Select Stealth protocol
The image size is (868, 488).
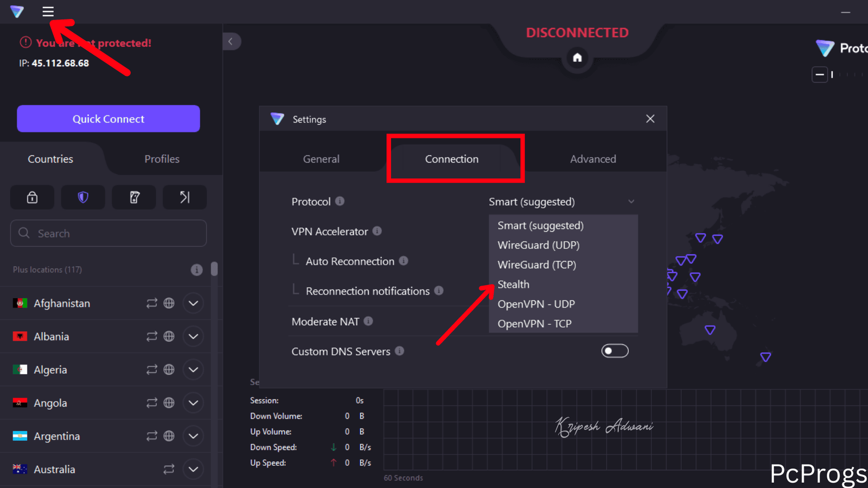click(563, 284)
